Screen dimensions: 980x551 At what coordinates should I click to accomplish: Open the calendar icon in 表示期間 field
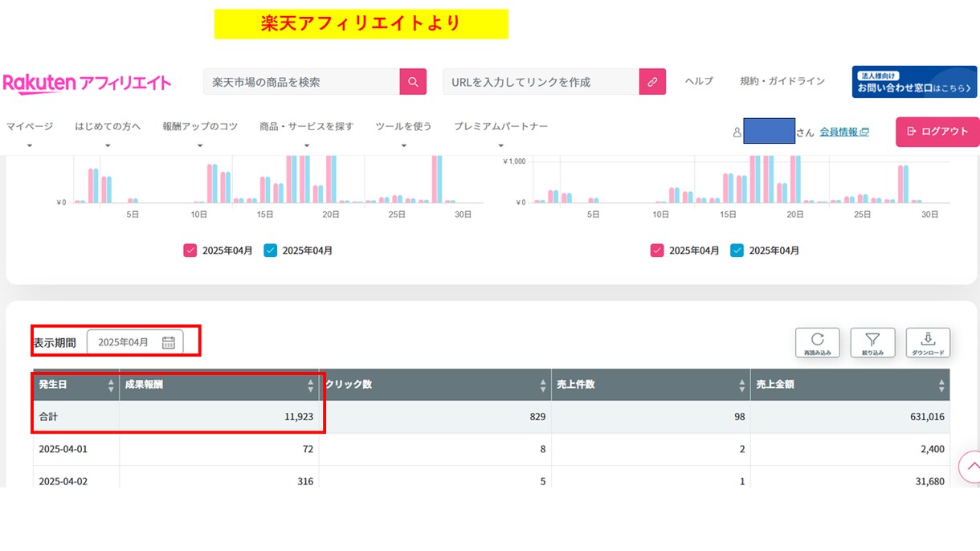(168, 342)
